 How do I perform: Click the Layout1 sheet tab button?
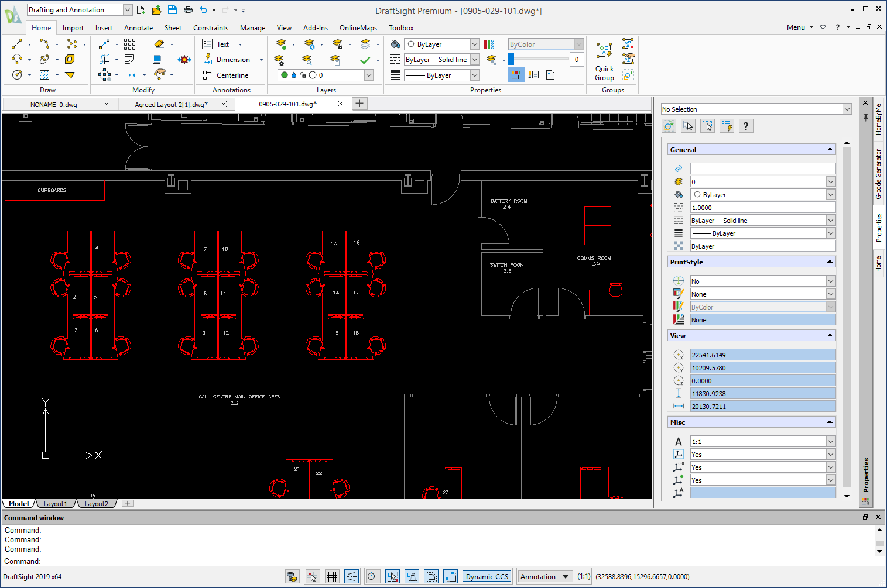[55, 503]
